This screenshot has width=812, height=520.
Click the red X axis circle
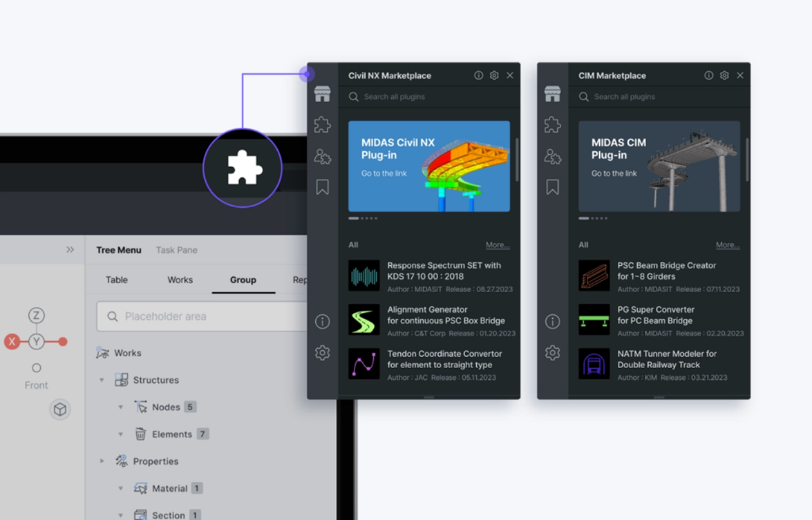click(12, 341)
